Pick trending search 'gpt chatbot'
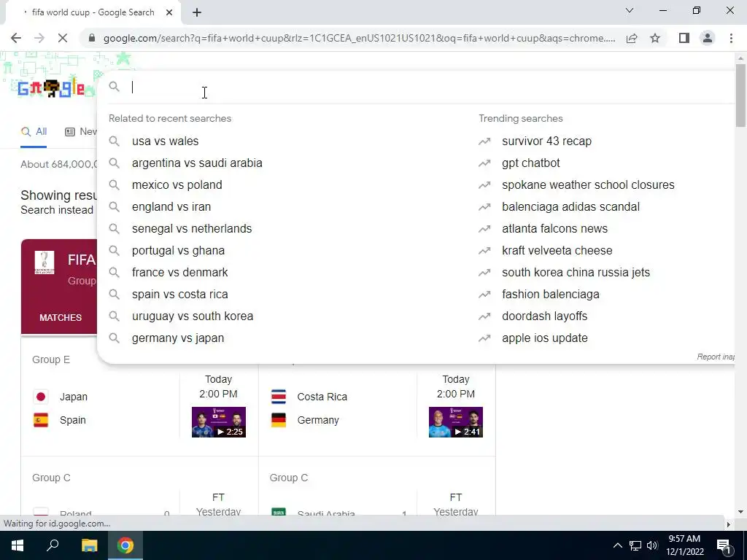The width and height of the screenshot is (747, 560). click(531, 163)
